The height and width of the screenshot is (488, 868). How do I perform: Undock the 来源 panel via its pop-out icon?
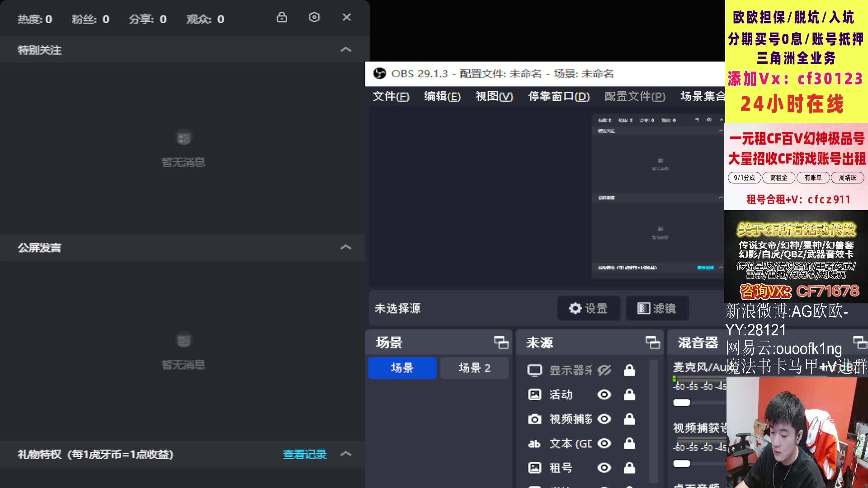[x=652, y=343]
